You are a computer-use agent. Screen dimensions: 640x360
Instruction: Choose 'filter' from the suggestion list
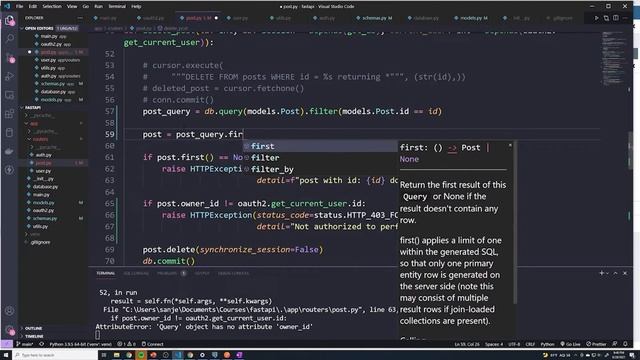tap(320, 158)
